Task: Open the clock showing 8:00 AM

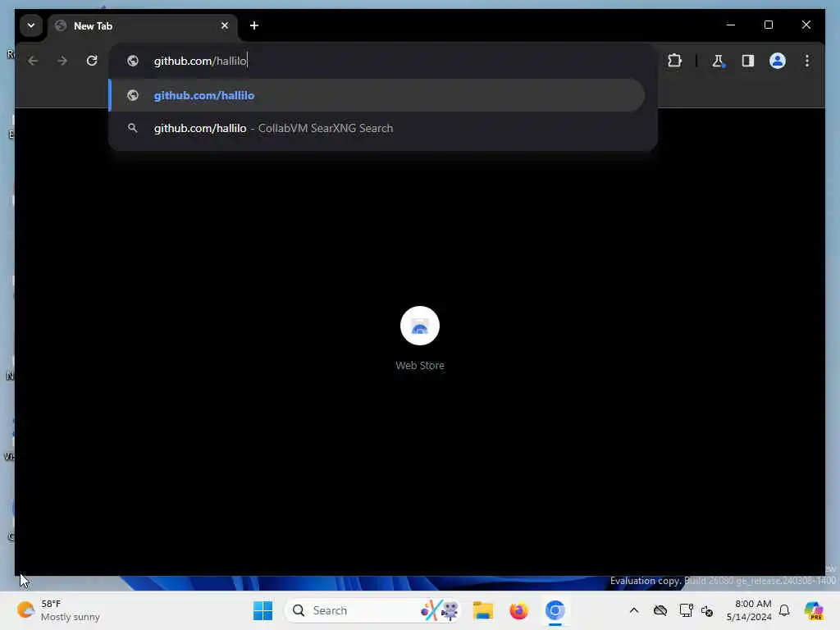Action: tap(749, 610)
